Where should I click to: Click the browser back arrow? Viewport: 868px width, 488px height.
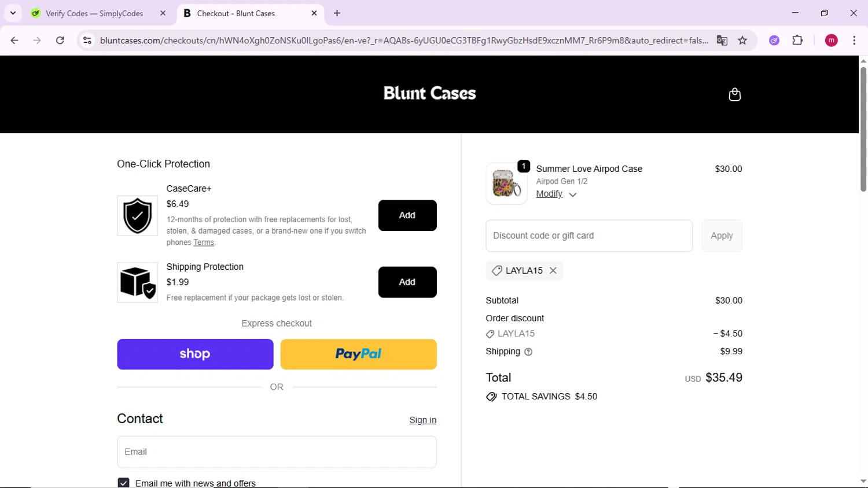pyautogui.click(x=14, y=41)
